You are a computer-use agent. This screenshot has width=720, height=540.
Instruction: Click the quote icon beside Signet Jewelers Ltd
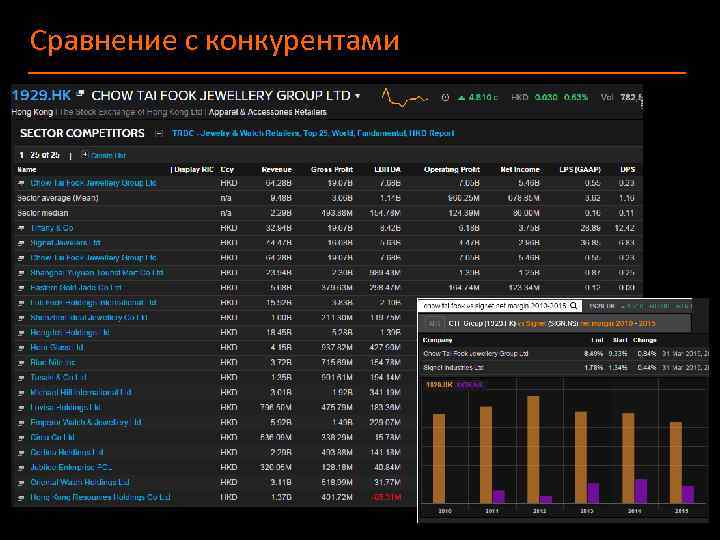(21, 243)
